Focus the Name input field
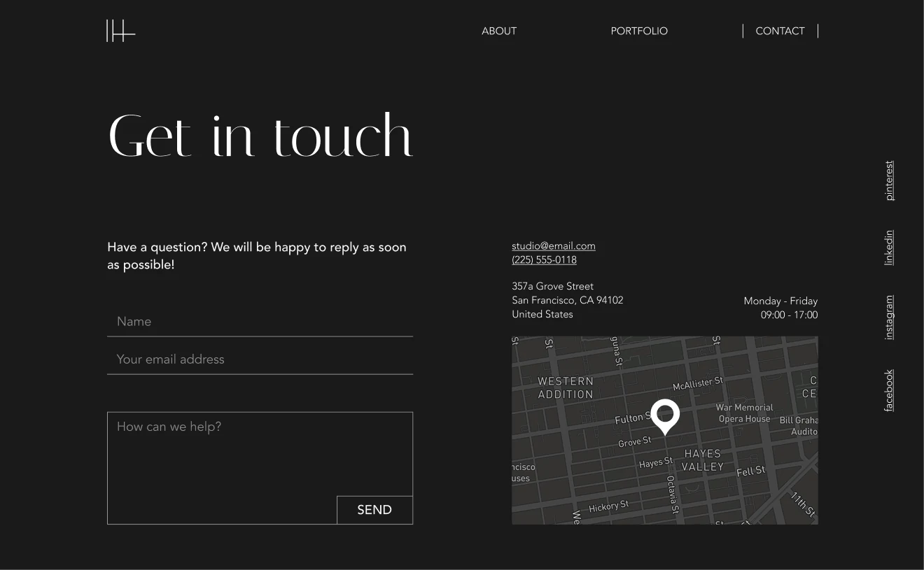Viewport: 924px width, 570px height. point(260,322)
